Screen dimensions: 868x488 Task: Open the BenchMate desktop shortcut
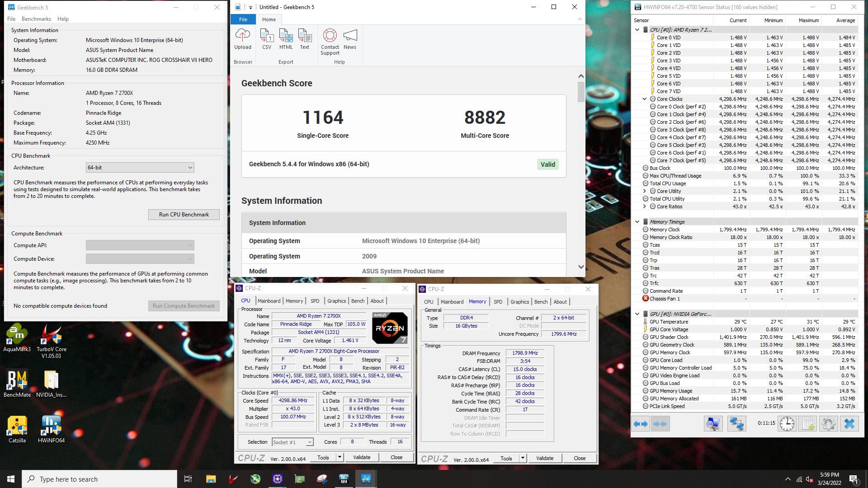[x=17, y=384]
